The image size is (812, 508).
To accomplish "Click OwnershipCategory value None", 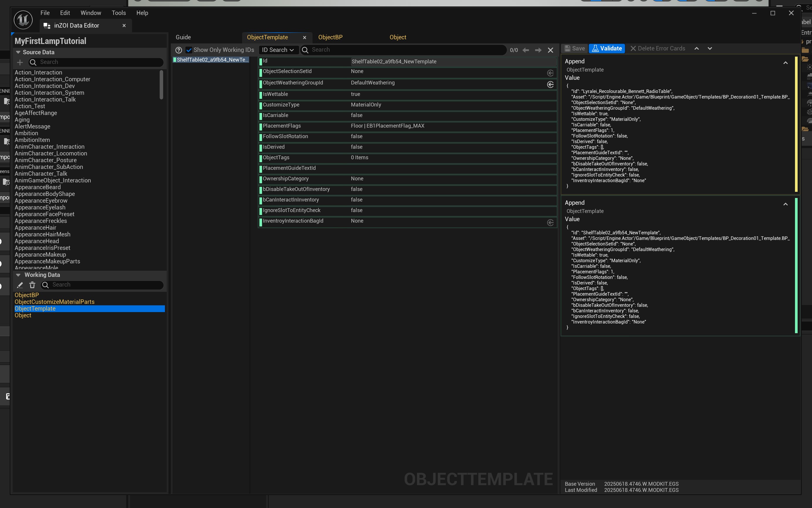I will click(x=357, y=178).
